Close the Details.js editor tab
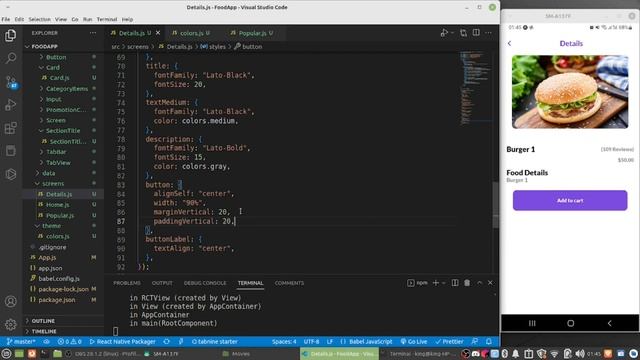Image resolution: width=640 pixels, height=360 pixels. [158, 33]
